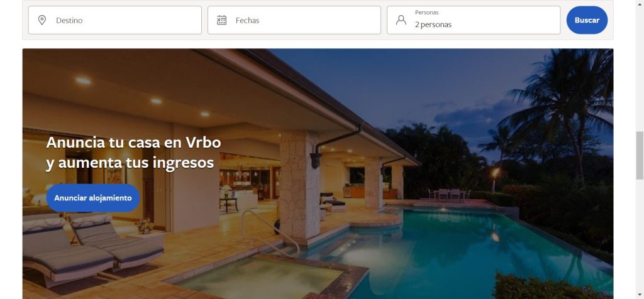Open the Fechas date picker

294,20
